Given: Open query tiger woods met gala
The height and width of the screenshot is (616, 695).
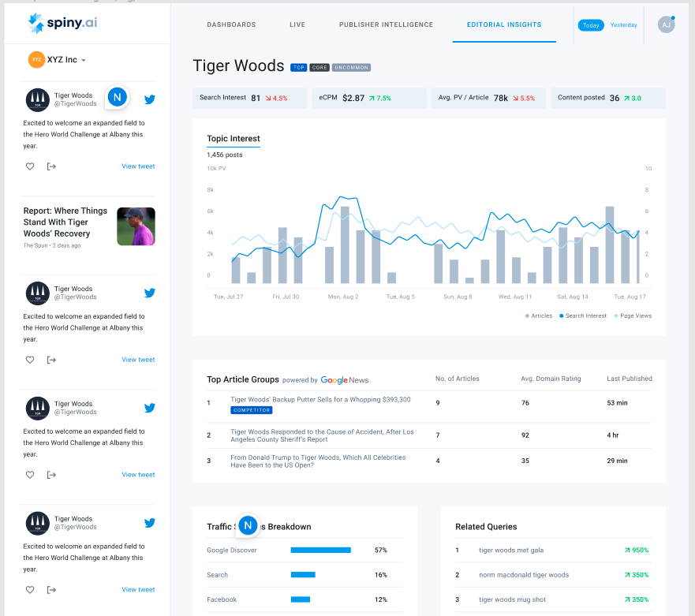Looking at the screenshot, I should pyautogui.click(x=511, y=551).
